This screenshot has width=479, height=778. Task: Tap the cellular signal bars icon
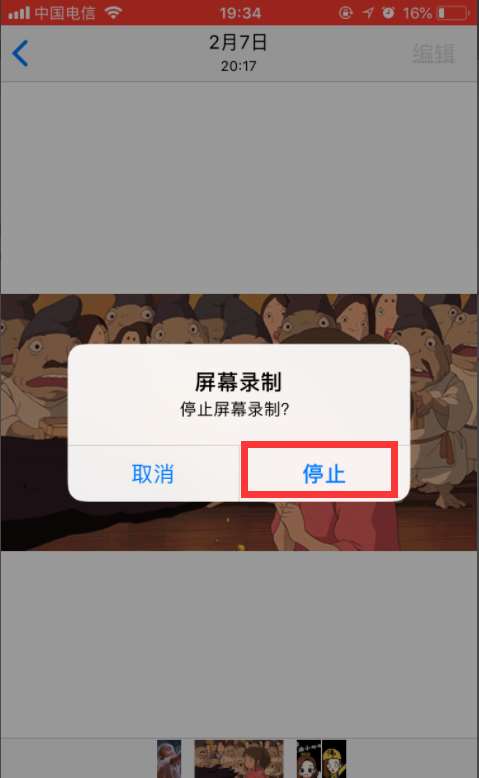coord(19,12)
